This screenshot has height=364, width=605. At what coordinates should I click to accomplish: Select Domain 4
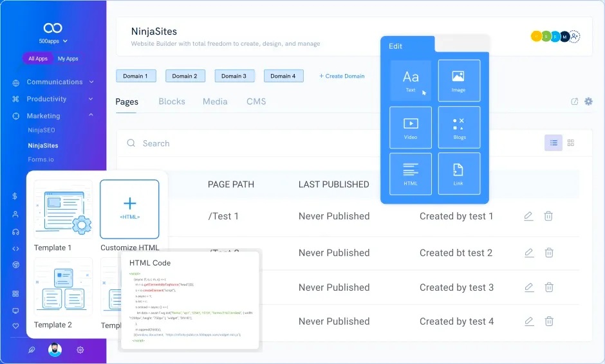[x=284, y=76]
